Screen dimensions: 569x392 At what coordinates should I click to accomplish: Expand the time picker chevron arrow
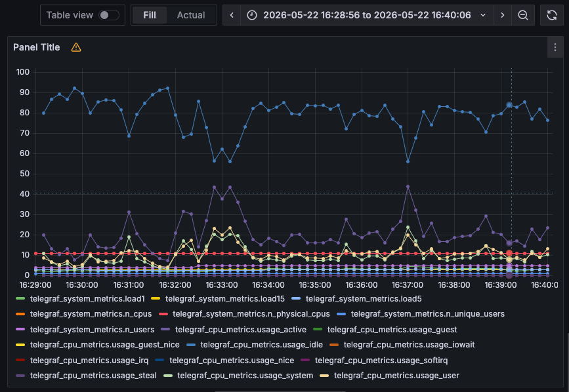(x=483, y=15)
